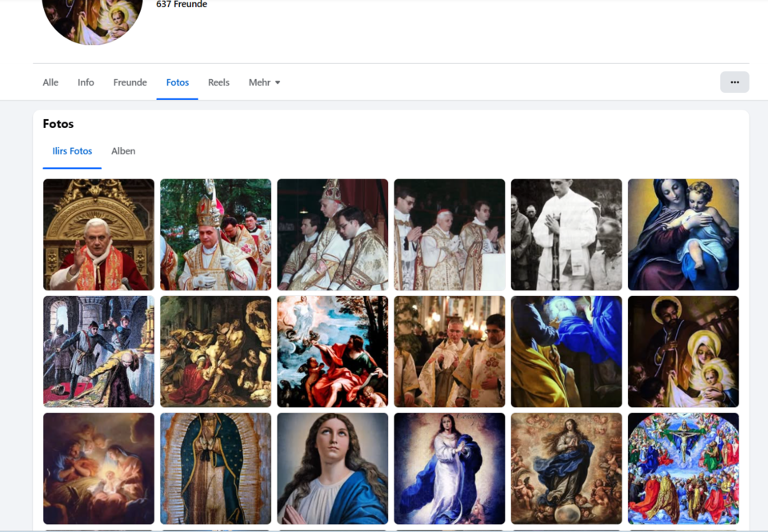Open the round profile picture
Screen dimensions: 768x532
tap(92, 16)
